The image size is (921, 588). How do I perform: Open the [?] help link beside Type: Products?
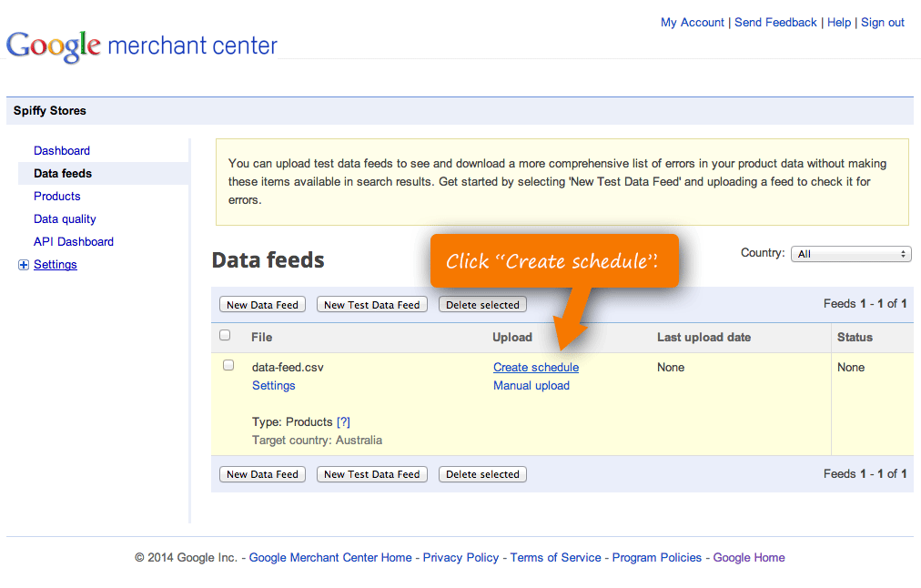(343, 421)
